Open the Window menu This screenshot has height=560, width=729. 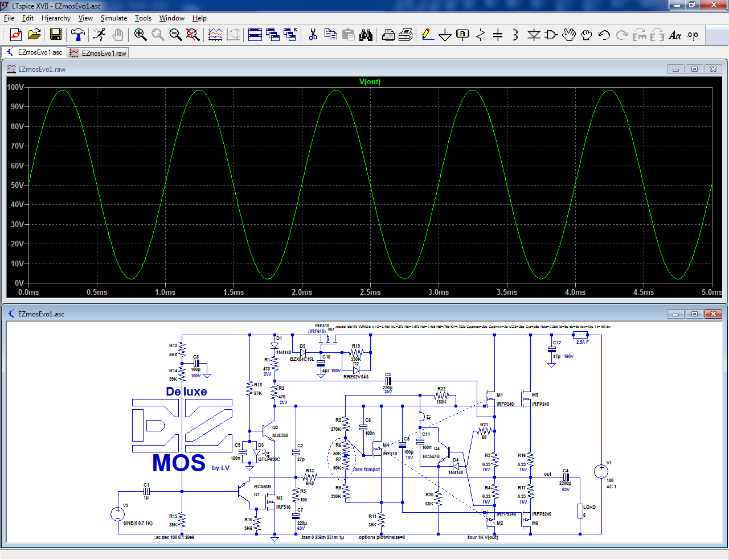[x=172, y=18]
